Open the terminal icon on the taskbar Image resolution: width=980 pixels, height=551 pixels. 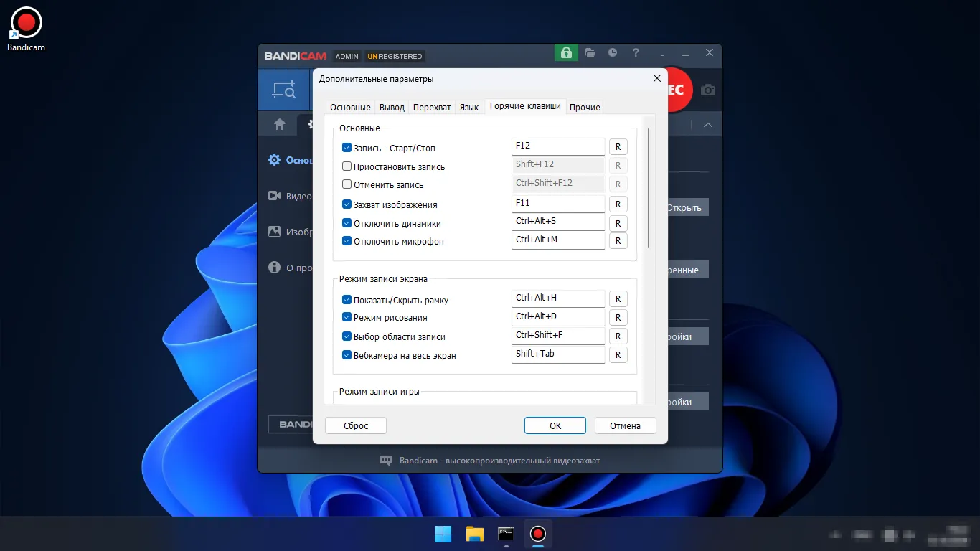pyautogui.click(x=507, y=534)
